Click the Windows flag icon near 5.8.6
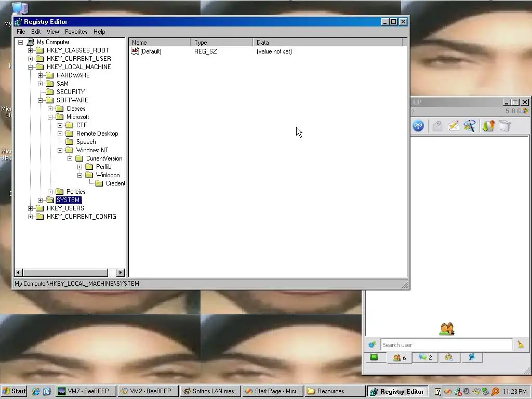Screen dimensions: 532x399 pyautogui.click(x=526, y=111)
